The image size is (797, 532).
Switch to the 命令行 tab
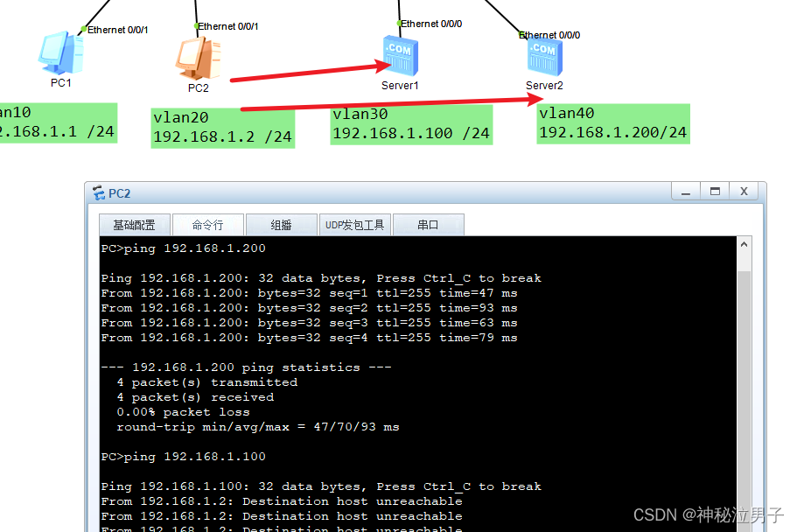point(208,225)
